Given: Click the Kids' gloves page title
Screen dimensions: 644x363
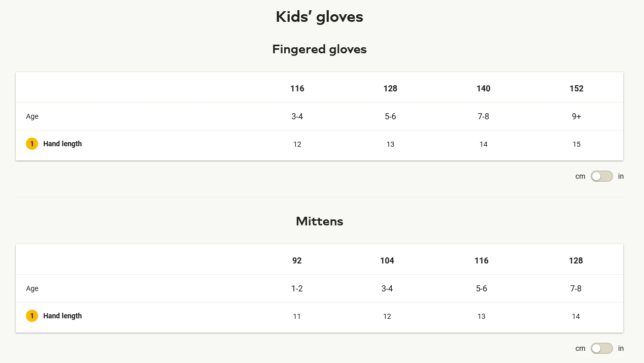Looking at the screenshot, I should pos(319,17).
